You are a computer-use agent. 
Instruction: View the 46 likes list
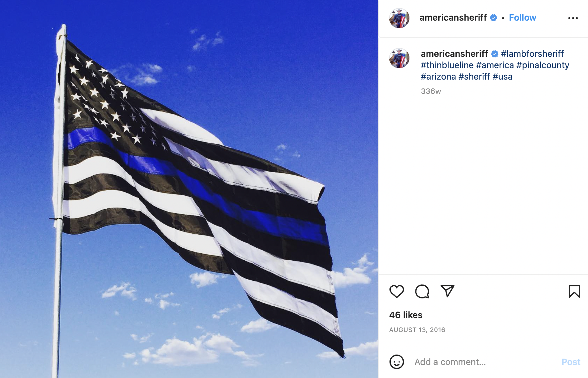tap(406, 315)
